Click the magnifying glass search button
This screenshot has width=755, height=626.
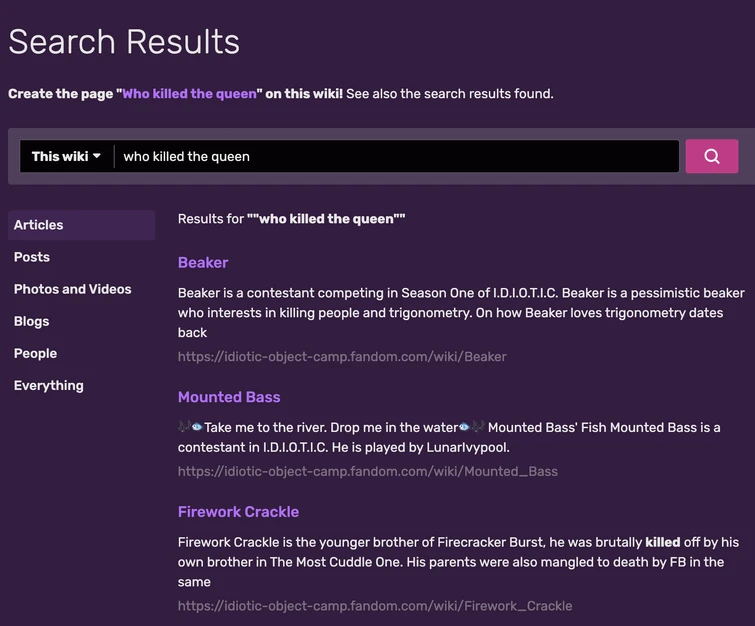coord(711,156)
